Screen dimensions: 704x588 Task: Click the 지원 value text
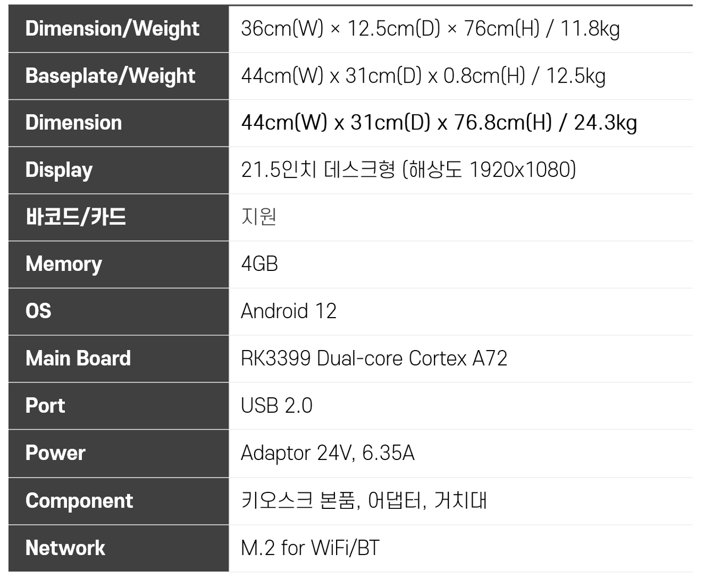258,217
